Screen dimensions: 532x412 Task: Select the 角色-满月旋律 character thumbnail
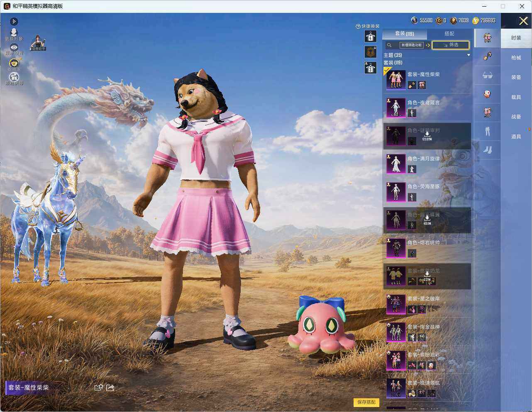(396, 164)
